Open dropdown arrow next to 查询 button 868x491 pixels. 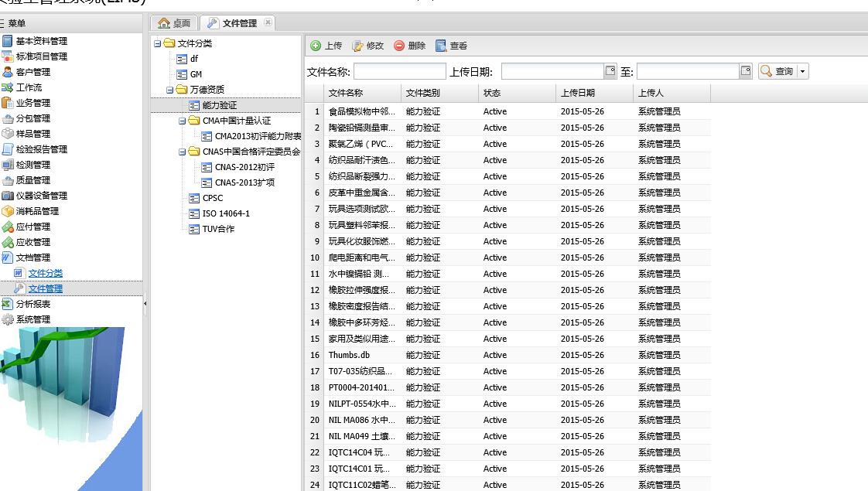pyautogui.click(x=802, y=71)
